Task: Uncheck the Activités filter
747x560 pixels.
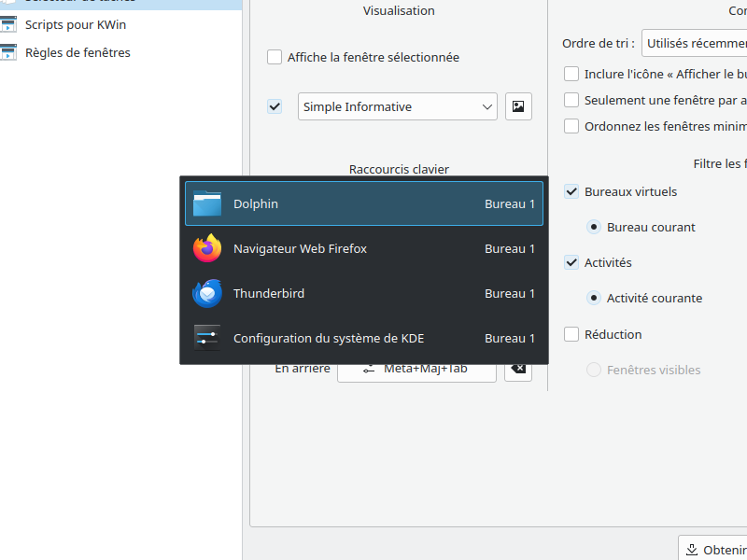Action: pos(571,262)
